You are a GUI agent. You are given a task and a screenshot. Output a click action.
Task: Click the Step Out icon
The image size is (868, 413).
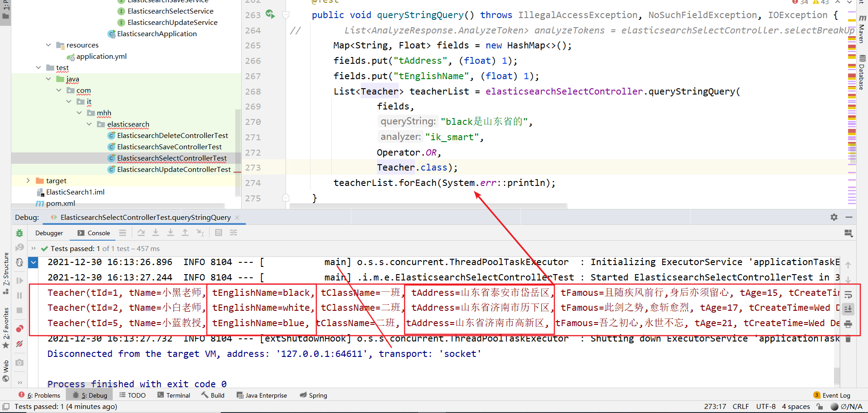point(185,233)
